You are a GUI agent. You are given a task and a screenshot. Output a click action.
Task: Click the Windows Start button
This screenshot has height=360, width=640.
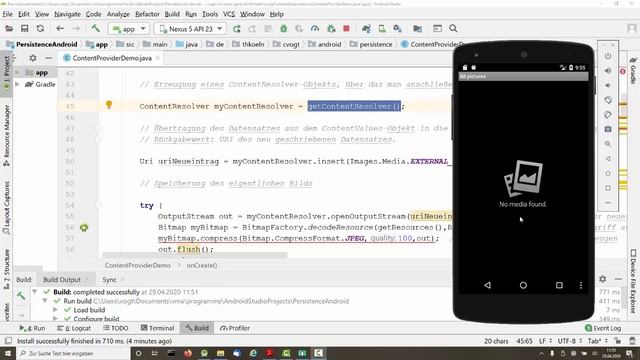click(x=8, y=353)
